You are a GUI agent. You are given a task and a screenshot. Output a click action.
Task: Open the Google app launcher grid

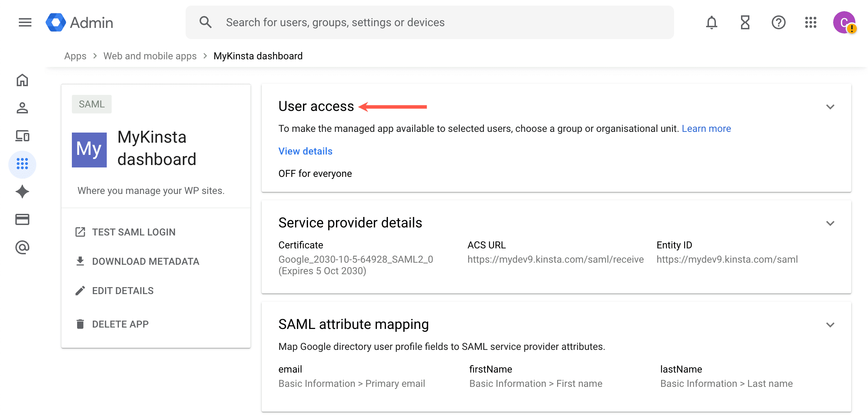point(811,22)
